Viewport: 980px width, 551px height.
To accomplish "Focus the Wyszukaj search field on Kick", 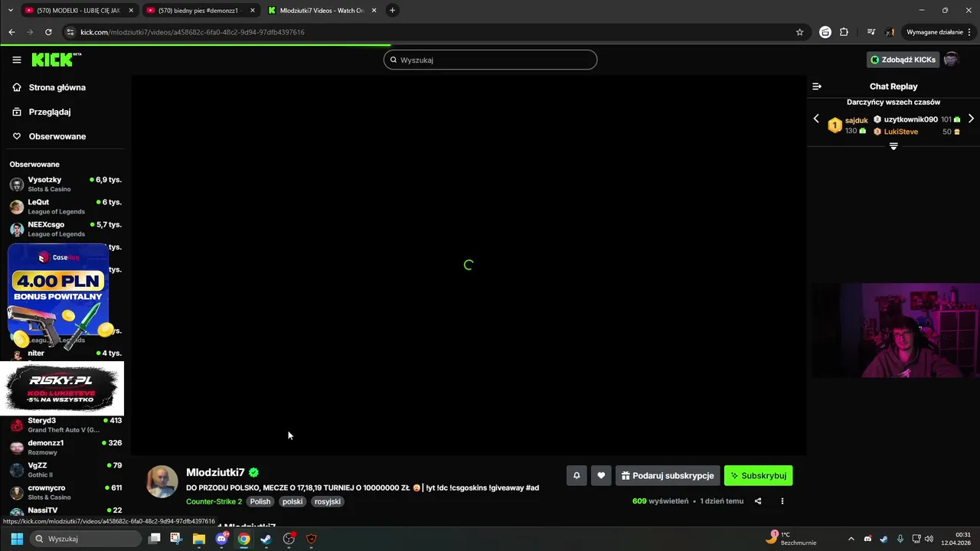I will pyautogui.click(x=490, y=60).
